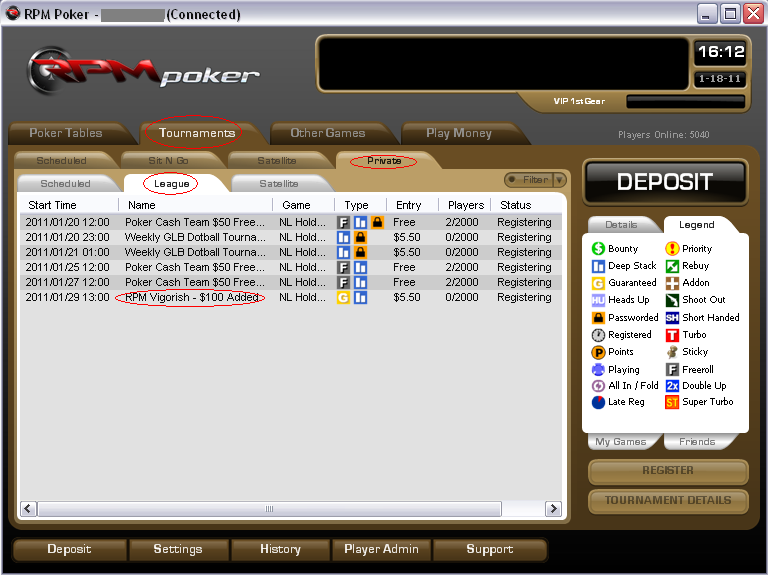Click the Bounty legend icon
The width and height of the screenshot is (768, 575).
tap(598, 249)
